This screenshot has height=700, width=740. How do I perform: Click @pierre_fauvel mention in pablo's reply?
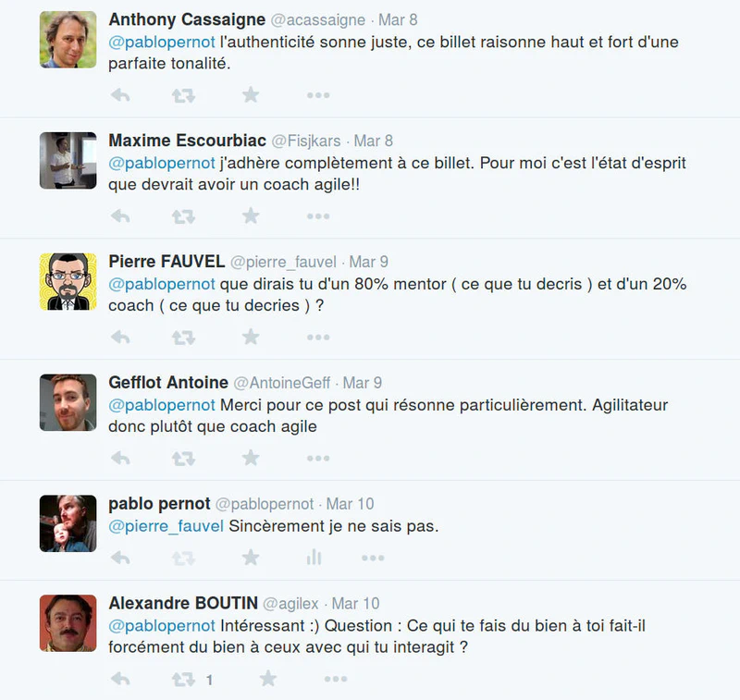point(166,526)
